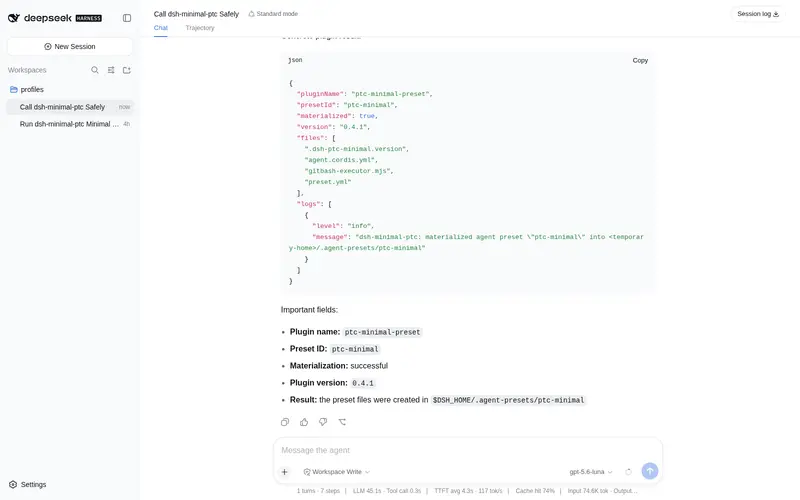
Task: Send message with the blue arrow button
Action: click(649, 471)
